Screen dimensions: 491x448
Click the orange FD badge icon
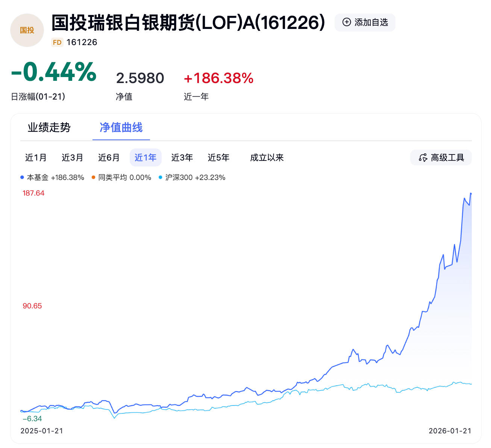point(57,42)
